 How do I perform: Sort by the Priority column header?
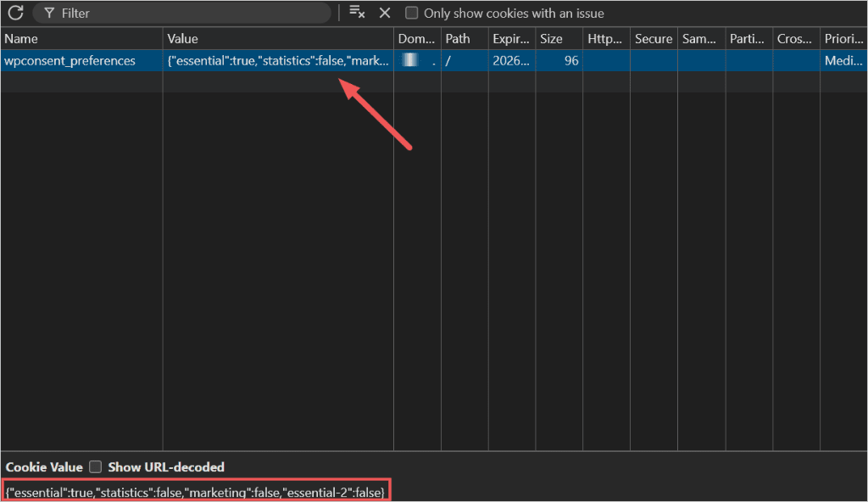click(x=843, y=39)
